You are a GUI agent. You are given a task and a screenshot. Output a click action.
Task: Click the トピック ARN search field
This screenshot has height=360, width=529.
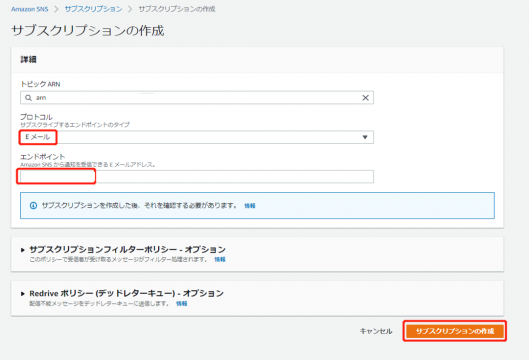point(197,98)
